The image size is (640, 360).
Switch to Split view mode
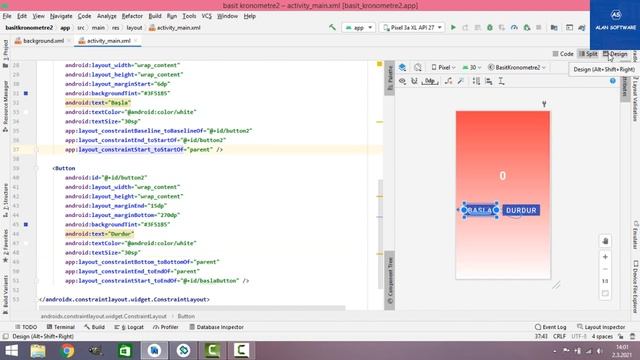click(588, 54)
